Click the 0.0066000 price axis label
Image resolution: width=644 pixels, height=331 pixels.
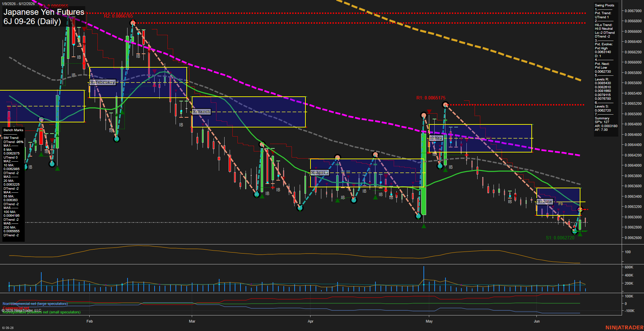point(633,62)
